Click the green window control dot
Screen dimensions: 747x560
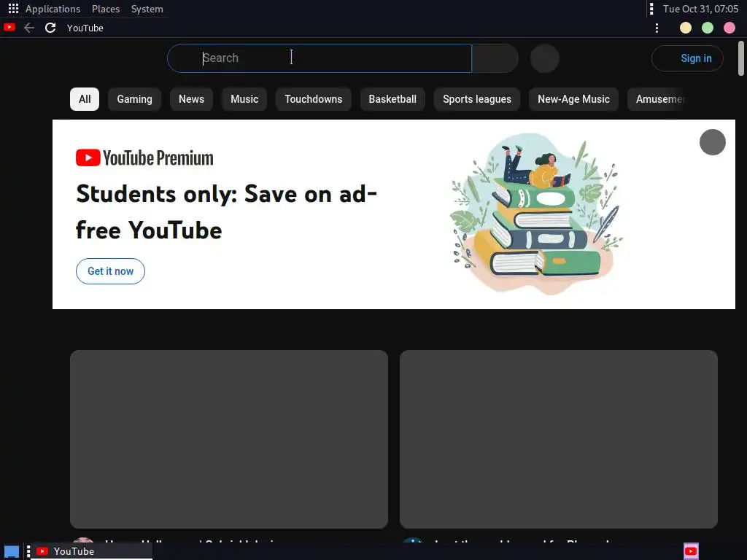(708, 28)
